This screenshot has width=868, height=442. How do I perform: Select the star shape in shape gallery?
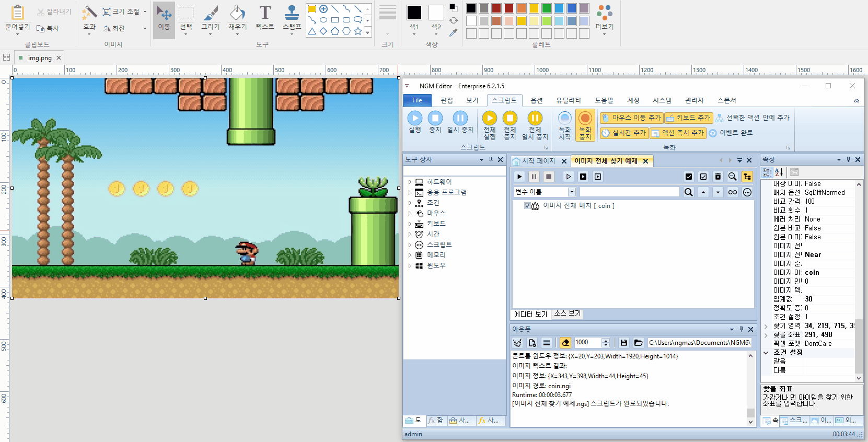358,31
